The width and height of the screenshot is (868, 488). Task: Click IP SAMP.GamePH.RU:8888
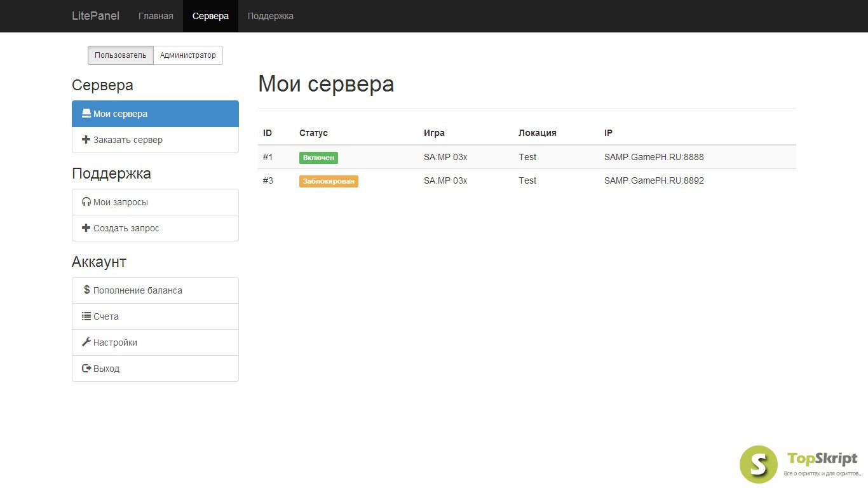coord(654,157)
